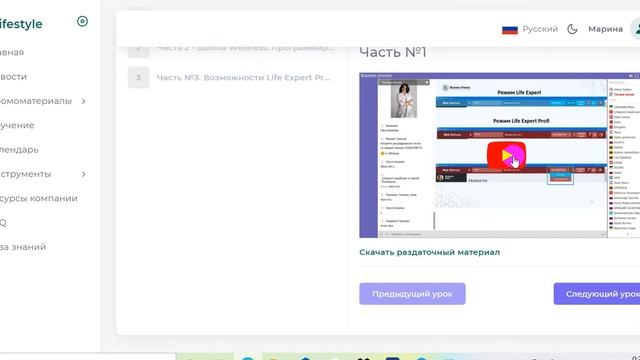Open Календарь in the sidebar
Screen dimensions: 640x360
[19, 150]
